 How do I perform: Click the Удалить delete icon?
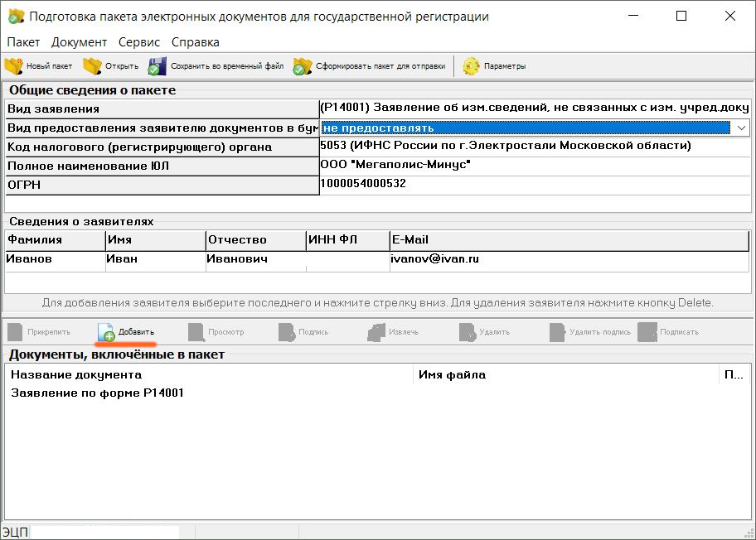tap(468, 332)
